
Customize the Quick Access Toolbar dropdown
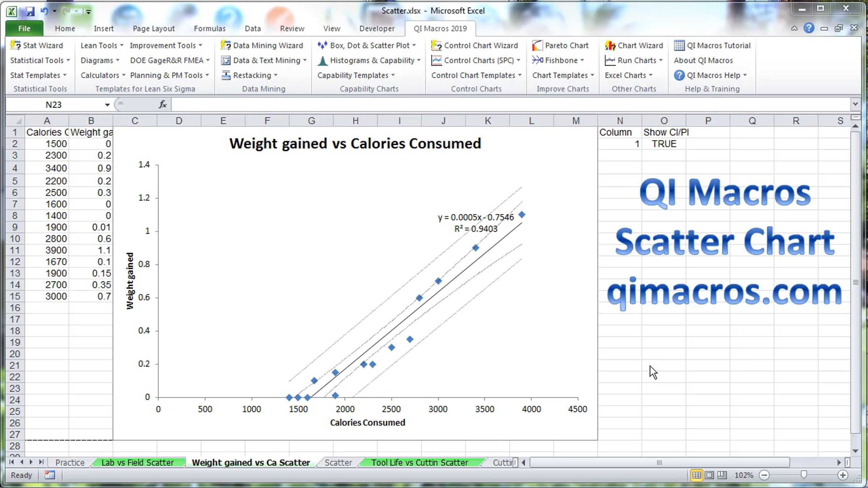coord(88,11)
